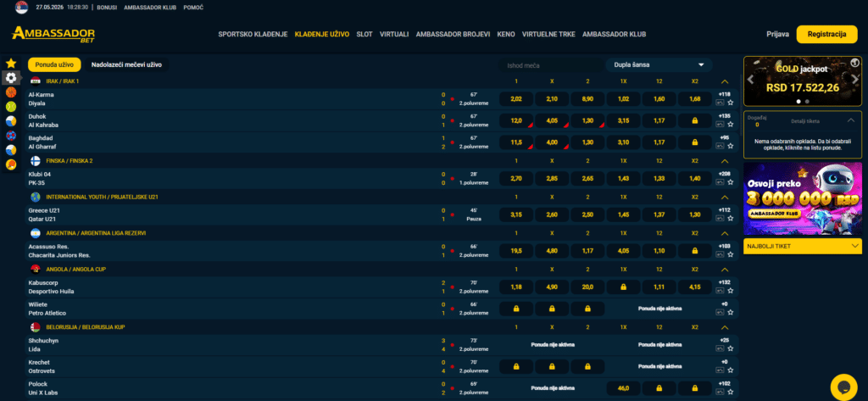Expand the NAJBOLJI TIKET panel
This screenshot has height=401, width=868.
click(803, 245)
